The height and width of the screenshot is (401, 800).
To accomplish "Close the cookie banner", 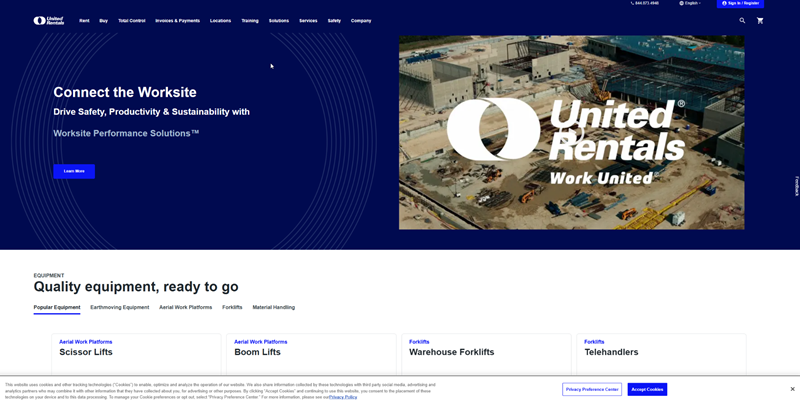I will click(792, 389).
